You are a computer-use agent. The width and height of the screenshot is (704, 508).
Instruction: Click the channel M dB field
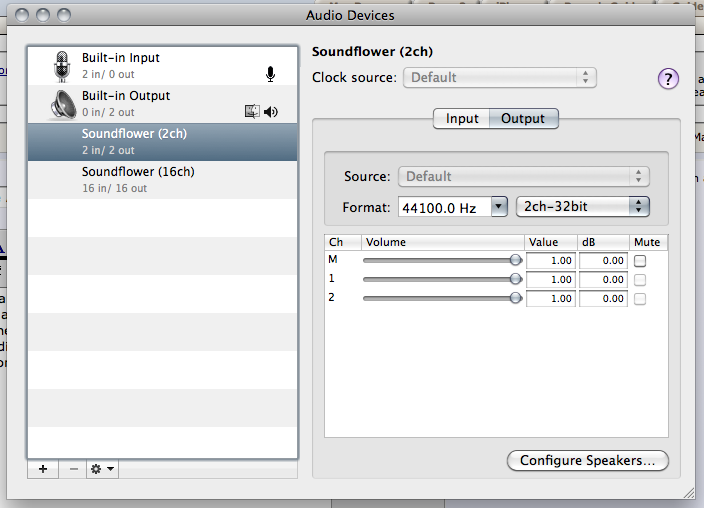tap(603, 261)
